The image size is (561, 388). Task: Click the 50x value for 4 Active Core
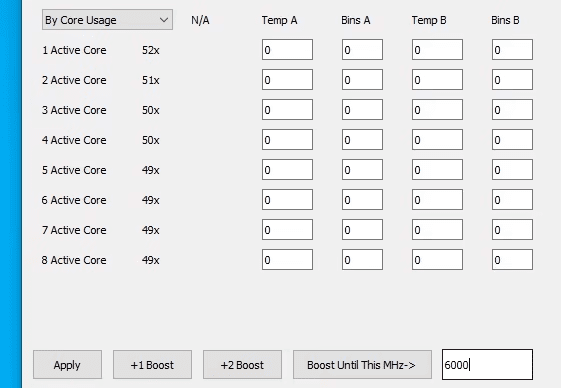151,140
